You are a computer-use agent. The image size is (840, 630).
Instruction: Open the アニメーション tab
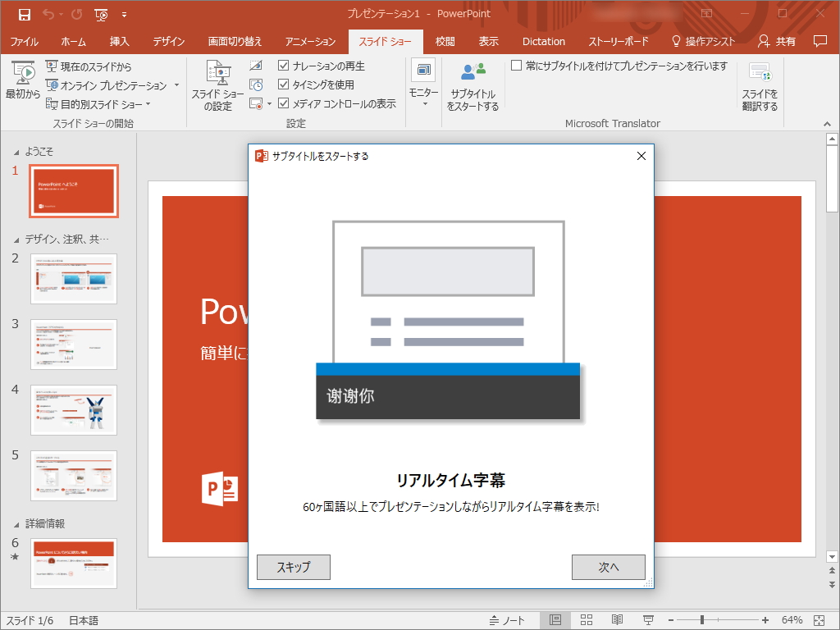310,42
